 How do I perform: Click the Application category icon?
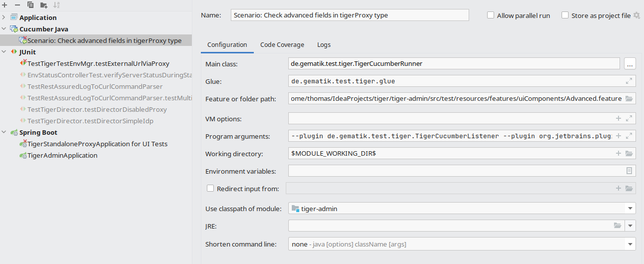pos(14,17)
